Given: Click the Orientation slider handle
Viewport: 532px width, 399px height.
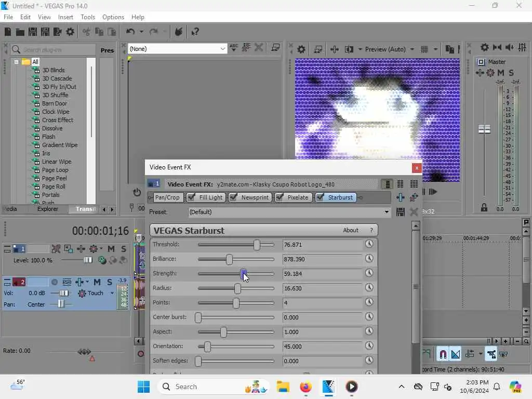Looking at the screenshot, I should 207,347.
